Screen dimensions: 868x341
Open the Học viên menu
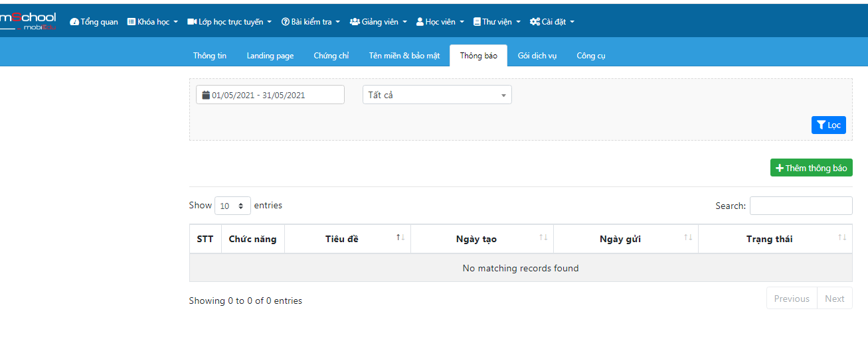click(x=440, y=22)
